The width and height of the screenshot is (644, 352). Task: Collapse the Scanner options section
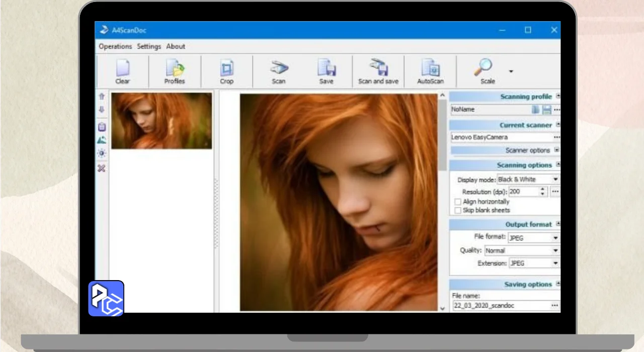(x=556, y=150)
